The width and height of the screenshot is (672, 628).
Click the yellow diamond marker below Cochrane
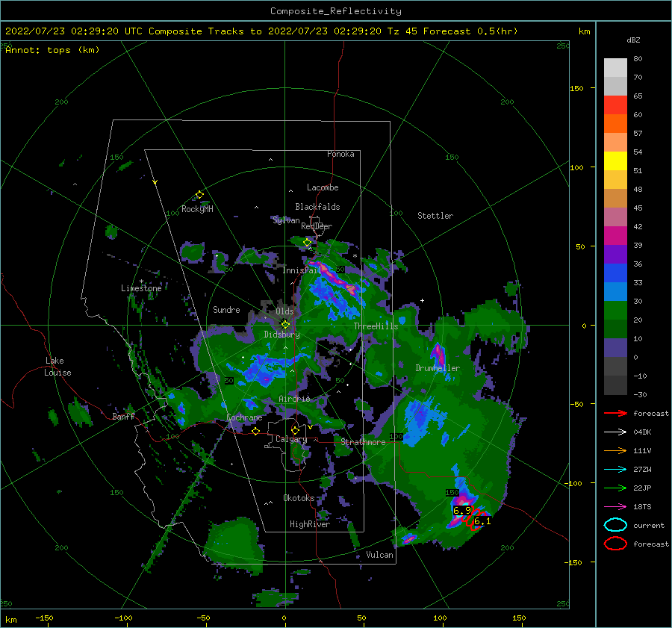pyautogui.click(x=255, y=431)
